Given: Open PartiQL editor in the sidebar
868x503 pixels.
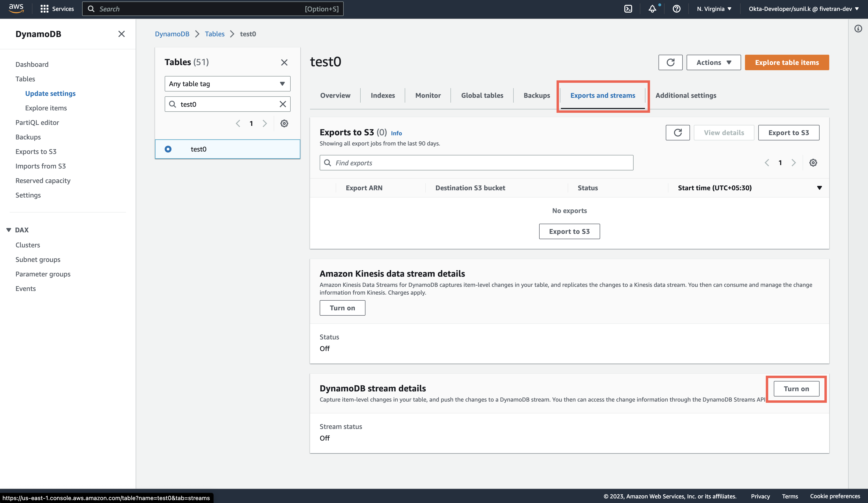Looking at the screenshot, I should pos(37,122).
